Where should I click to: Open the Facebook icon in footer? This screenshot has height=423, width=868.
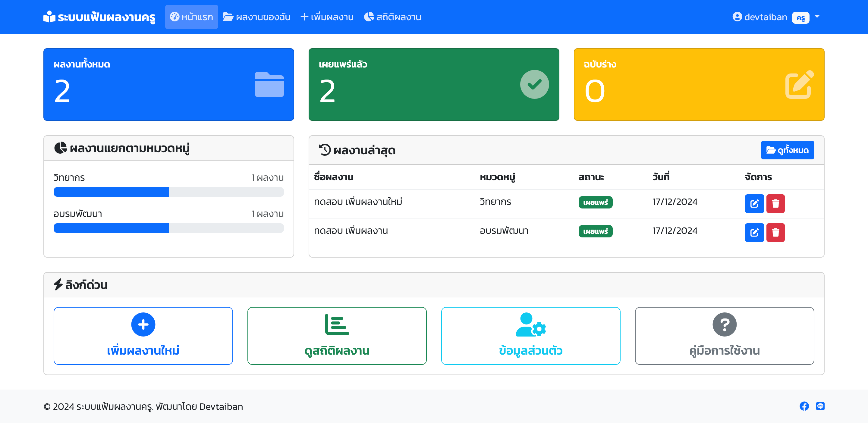coord(804,406)
